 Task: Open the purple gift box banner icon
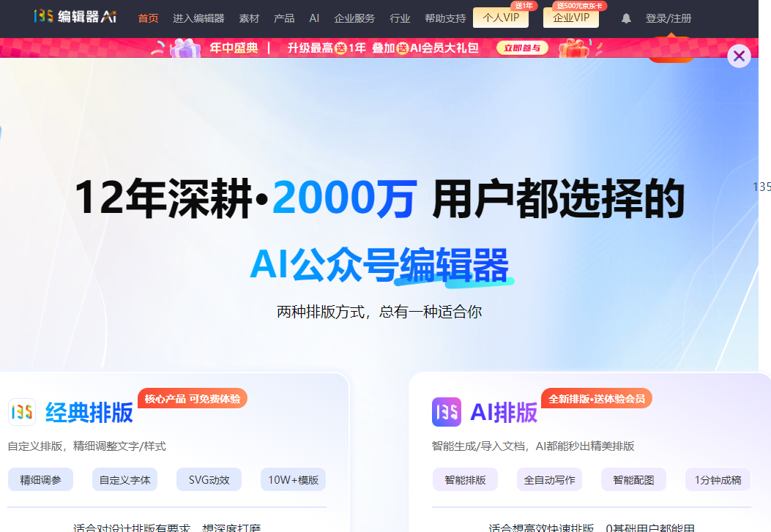click(x=185, y=48)
